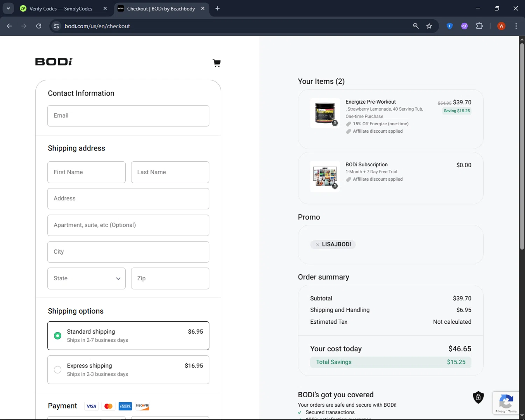Image resolution: width=525 pixels, height=420 pixels.
Task: Click the Energize Pre-Workout product thumbnail
Action: coord(325,113)
